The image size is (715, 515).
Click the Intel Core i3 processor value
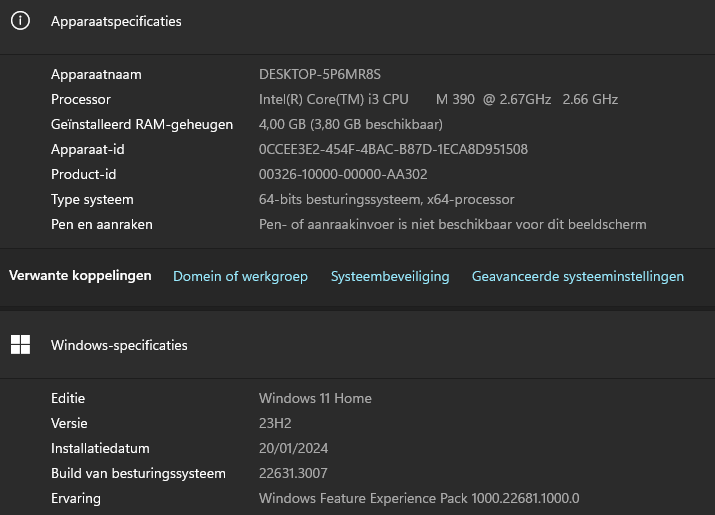438,99
